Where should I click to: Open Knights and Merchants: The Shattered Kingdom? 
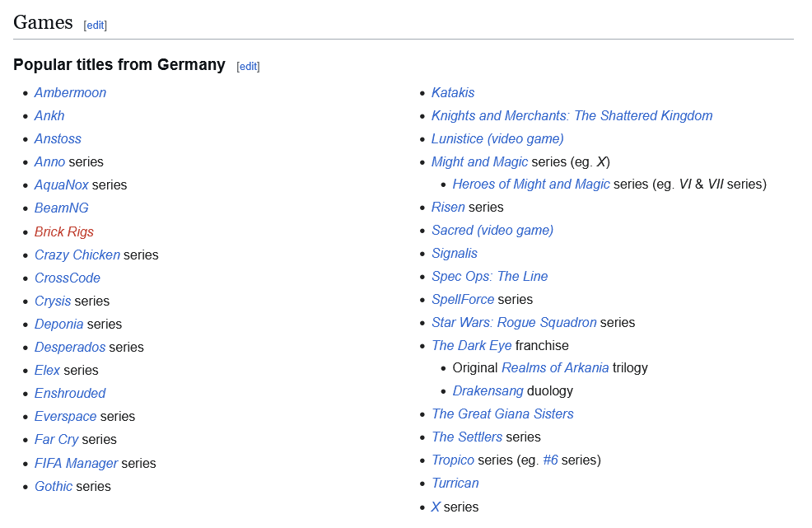[x=572, y=115]
